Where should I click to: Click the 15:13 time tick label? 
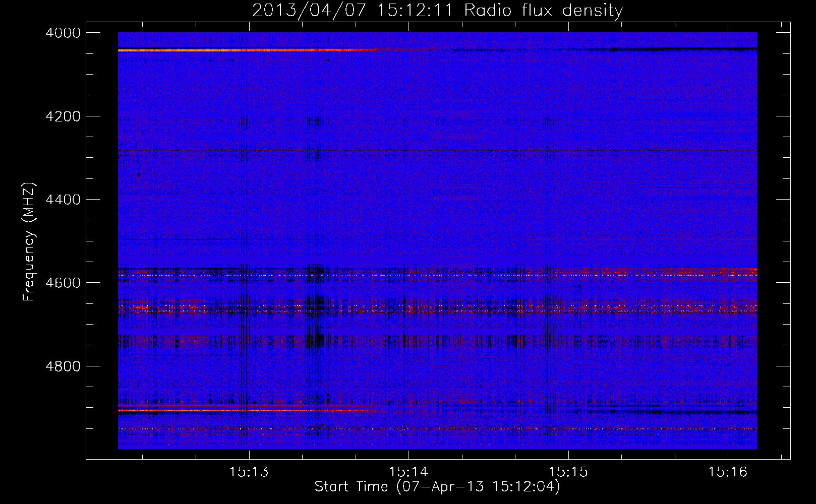tap(249, 472)
